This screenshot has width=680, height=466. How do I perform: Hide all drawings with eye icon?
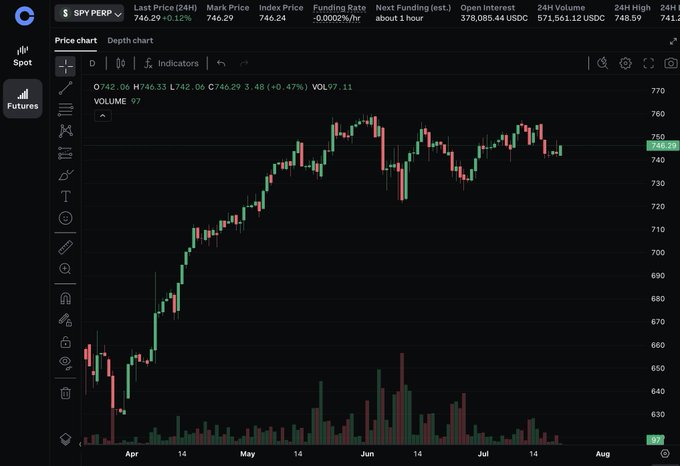tap(65, 363)
